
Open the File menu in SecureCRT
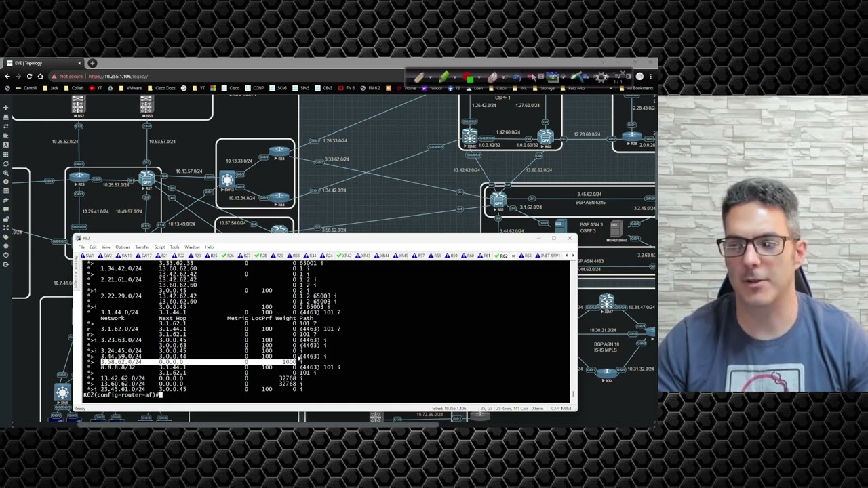click(82, 247)
